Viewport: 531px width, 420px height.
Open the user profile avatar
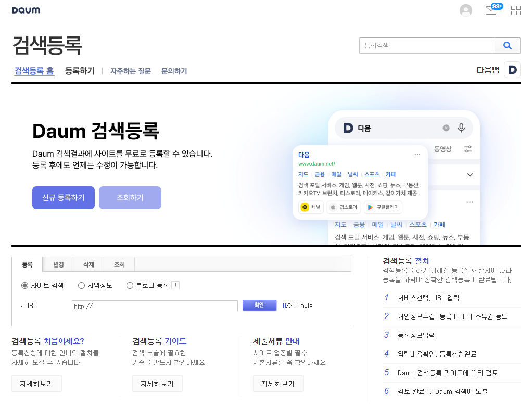pyautogui.click(x=465, y=10)
